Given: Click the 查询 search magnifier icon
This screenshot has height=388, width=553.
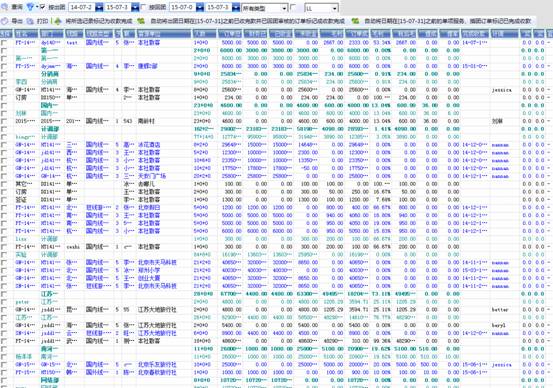Looking at the screenshot, I should tap(5, 7).
